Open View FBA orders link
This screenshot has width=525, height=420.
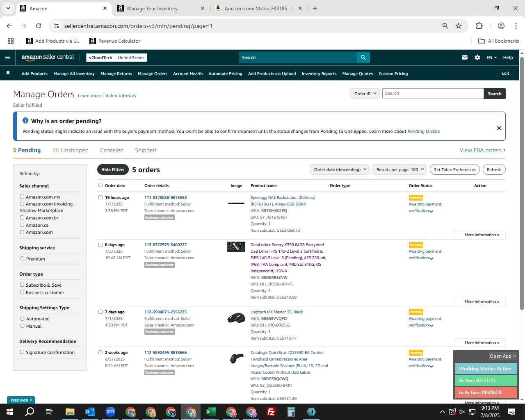(482, 150)
